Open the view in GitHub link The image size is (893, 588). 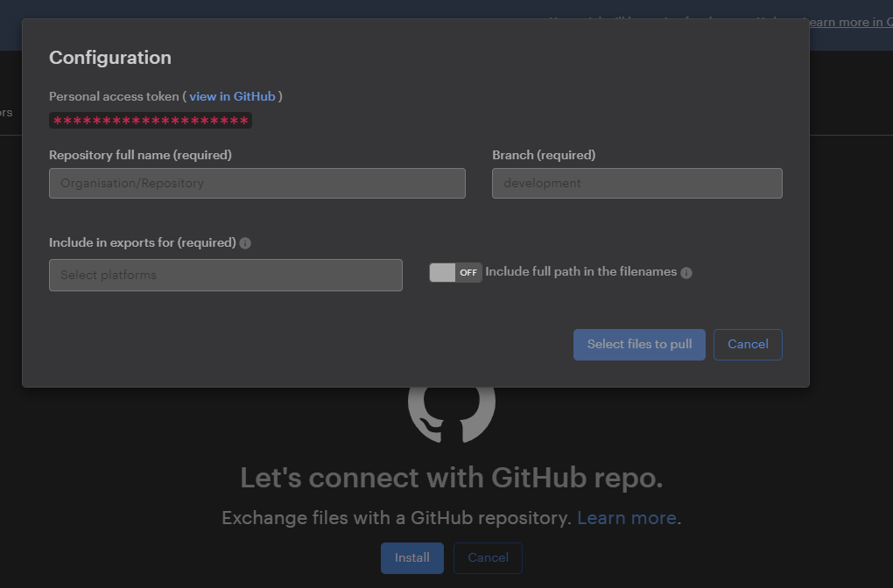coord(232,96)
